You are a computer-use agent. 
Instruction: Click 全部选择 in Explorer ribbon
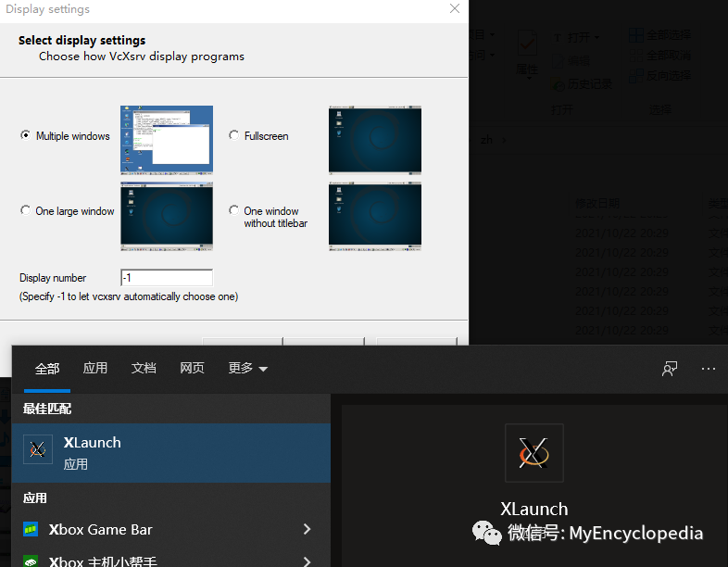[x=659, y=35]
